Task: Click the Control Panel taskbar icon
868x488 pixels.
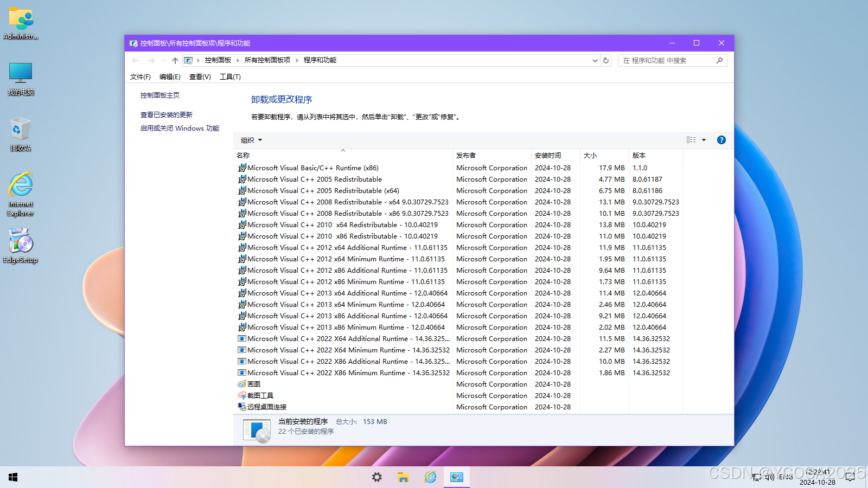Action: click(x=457, y=477)
